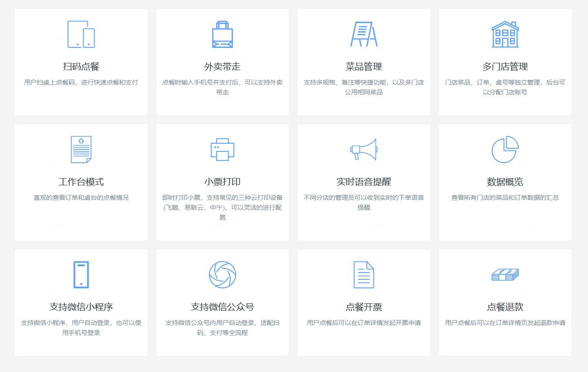Click the building icon for 多门店管理
The image size is (588, 372).
(x=505, y=34)
